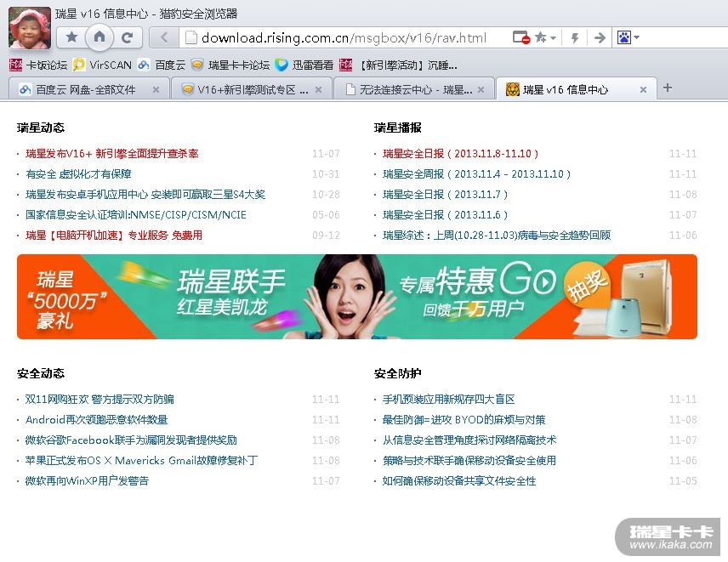Image resolution: width=728 pixels, height=562 pixels.
Task: Click the 瑞星联手红星美凯龙 promotional banner
Action: pyautogui.click(x=357, y=297)
